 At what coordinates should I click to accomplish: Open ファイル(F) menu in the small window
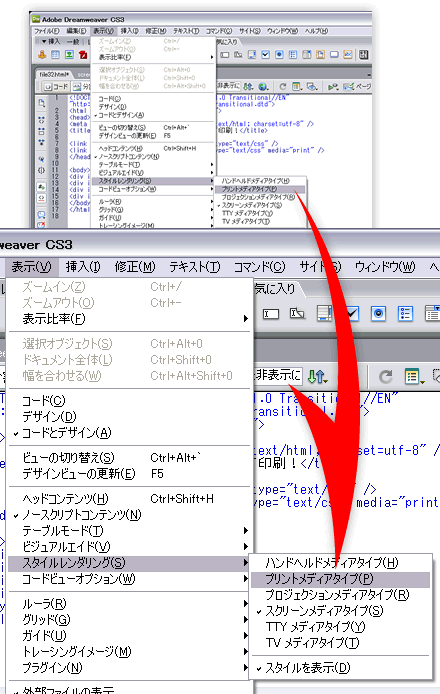(46, 31)
